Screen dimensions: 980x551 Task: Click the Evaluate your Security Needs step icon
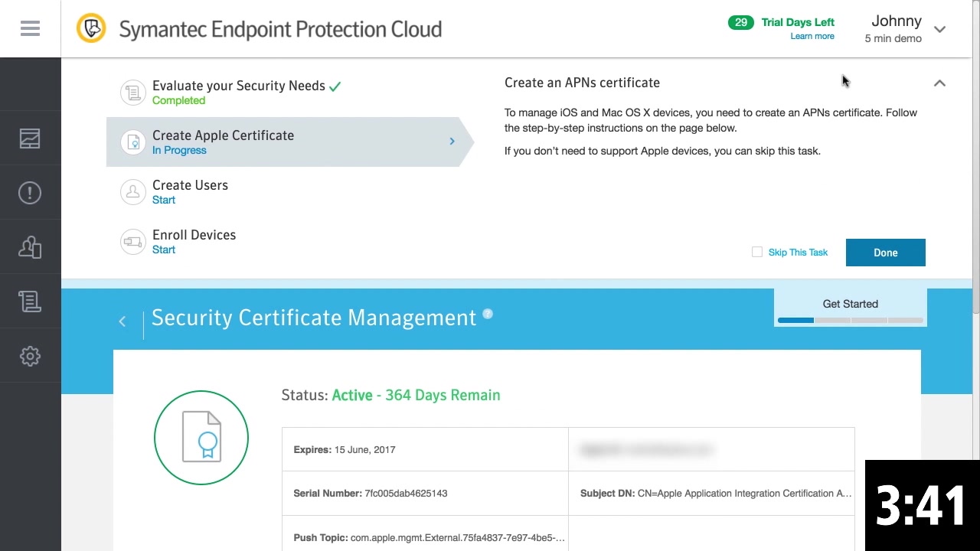[133, 93]
